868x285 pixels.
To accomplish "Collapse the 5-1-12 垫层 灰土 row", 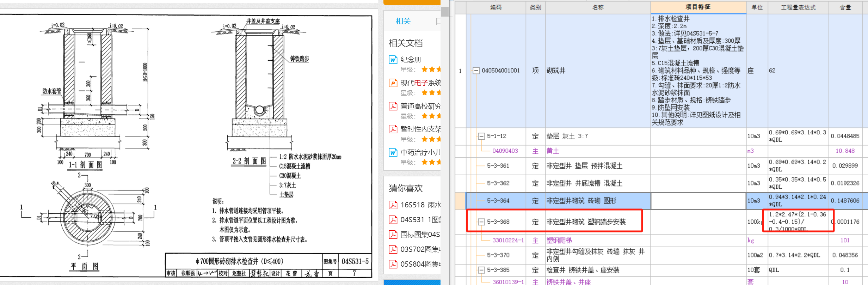I will pos(481,136).
